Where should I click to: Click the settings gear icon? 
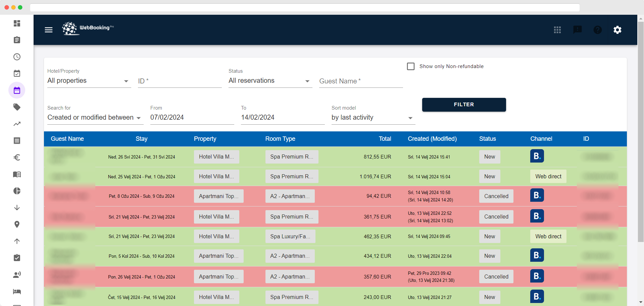pyautogui.click(x=617, y=30)
